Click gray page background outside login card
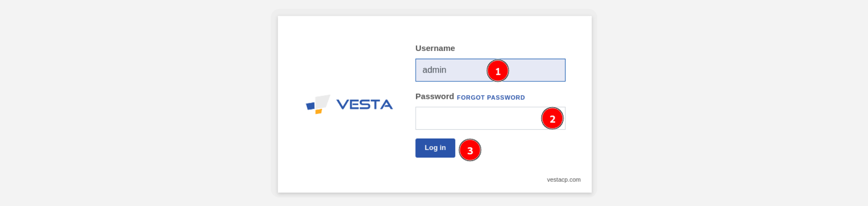868x206 pixels. (127, 102)
